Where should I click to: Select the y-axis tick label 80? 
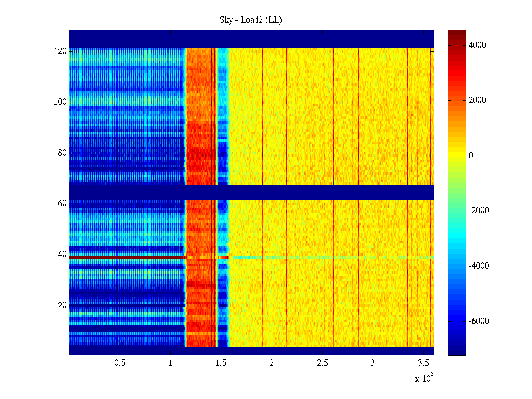pos(62,153)
